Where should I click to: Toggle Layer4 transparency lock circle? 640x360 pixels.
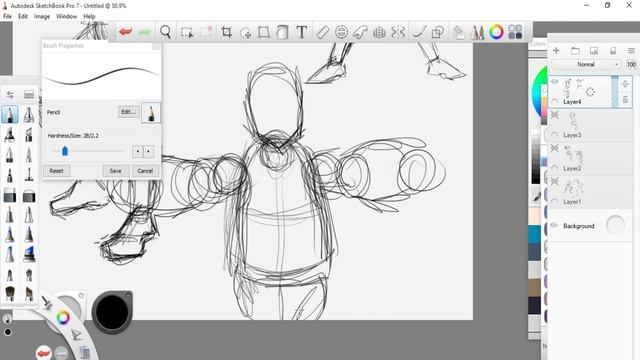(x=554, y=101)
